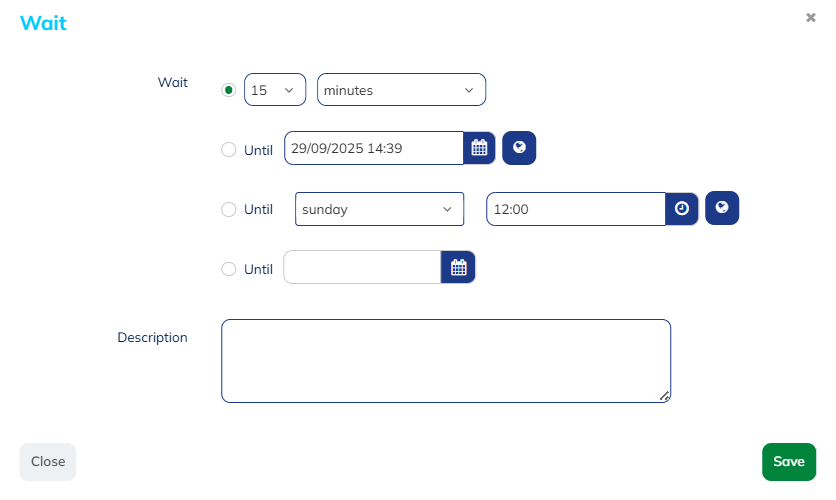Click into the Description text area

point(445,360)
